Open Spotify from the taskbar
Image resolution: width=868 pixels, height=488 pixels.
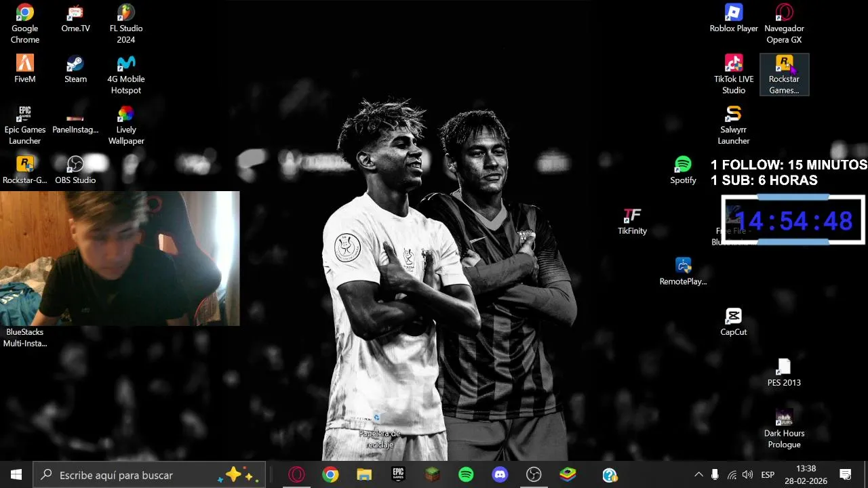[466, 475]
